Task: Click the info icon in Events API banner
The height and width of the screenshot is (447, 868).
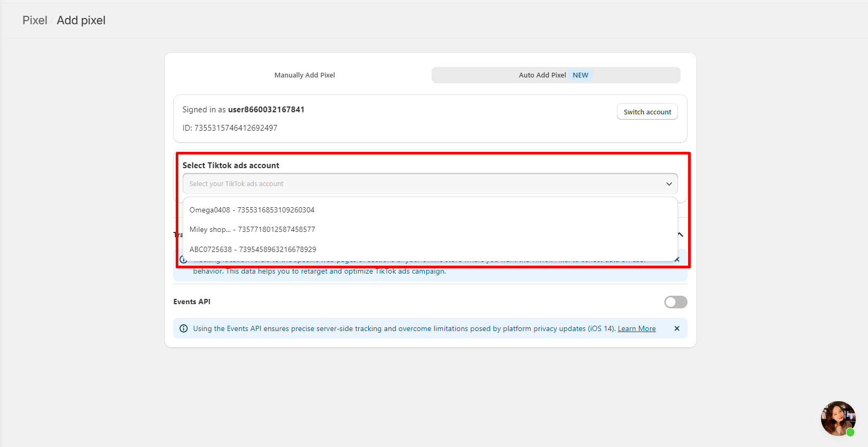Action: [184, 328]
